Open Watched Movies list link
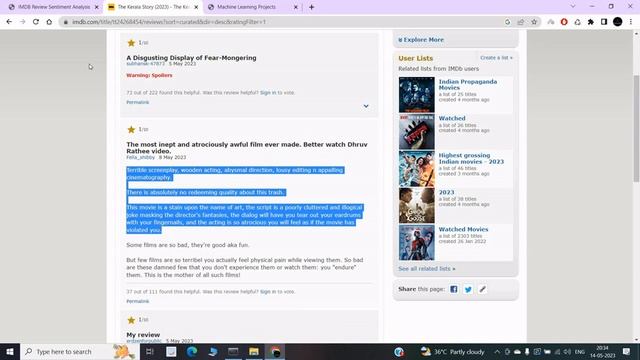640x360 pixels. [463, 229]
